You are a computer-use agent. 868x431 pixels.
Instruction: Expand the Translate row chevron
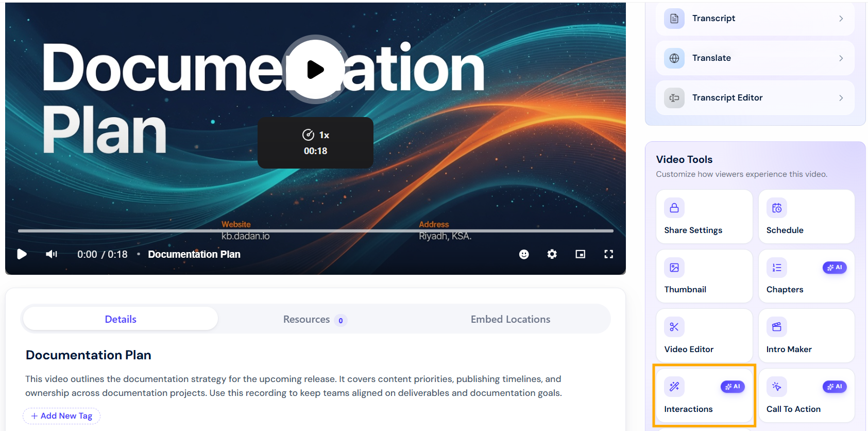[x=841, y=58]
